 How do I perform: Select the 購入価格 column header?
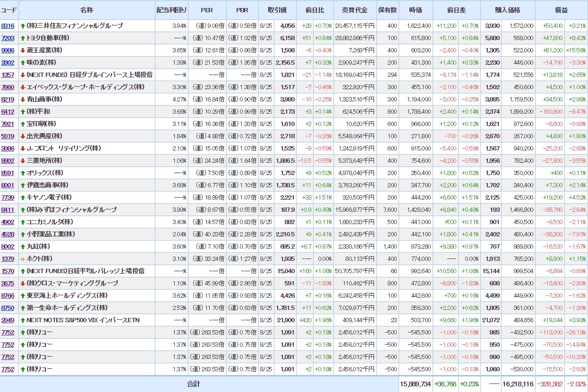click(508, 10)
